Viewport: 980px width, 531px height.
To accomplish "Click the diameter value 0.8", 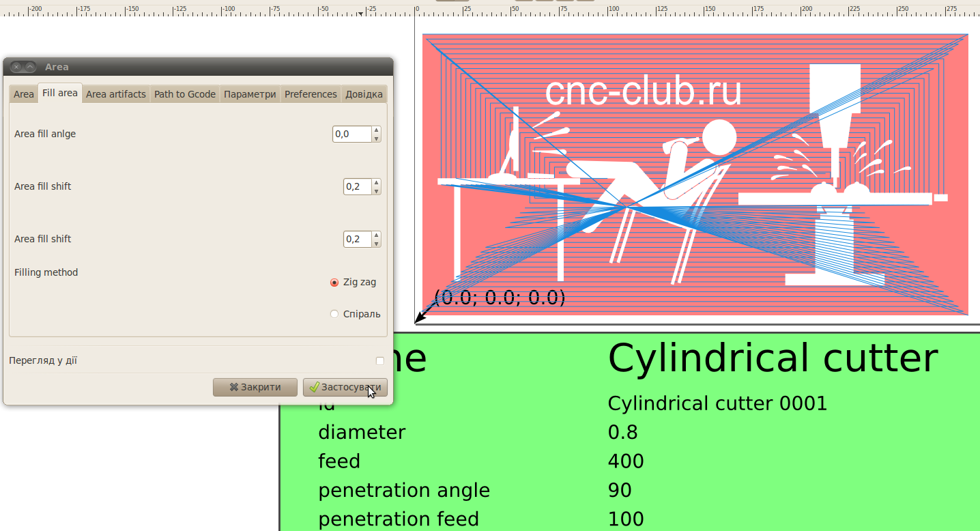I will point(622,432).
